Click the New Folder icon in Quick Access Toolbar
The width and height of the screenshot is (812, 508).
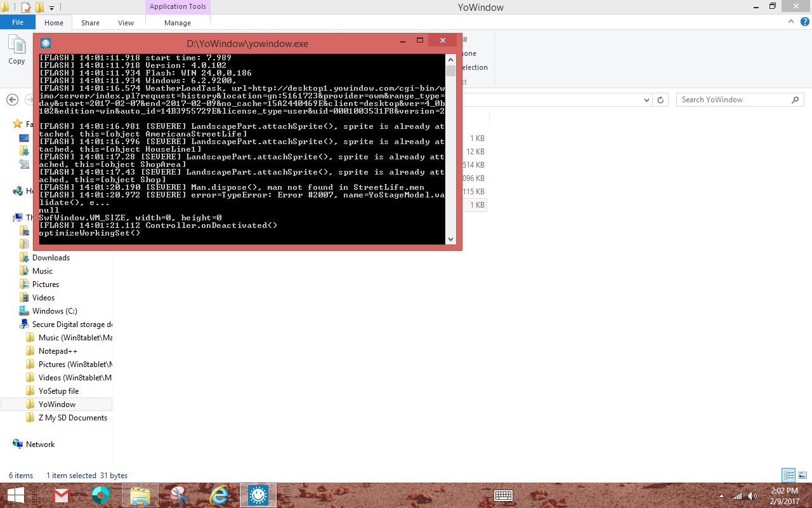[x=39, y=8]
